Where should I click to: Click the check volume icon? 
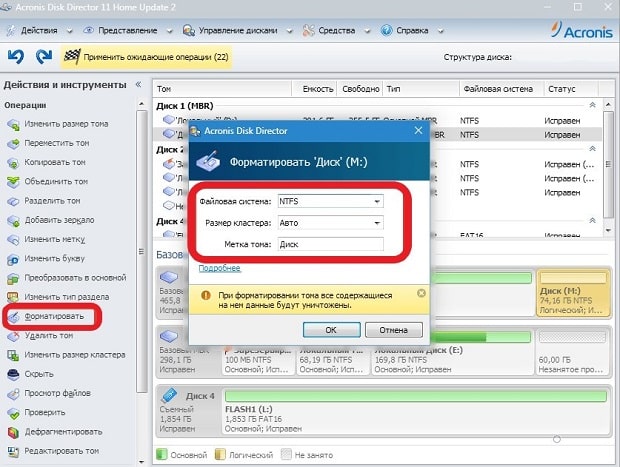click(x=13, y=413)
